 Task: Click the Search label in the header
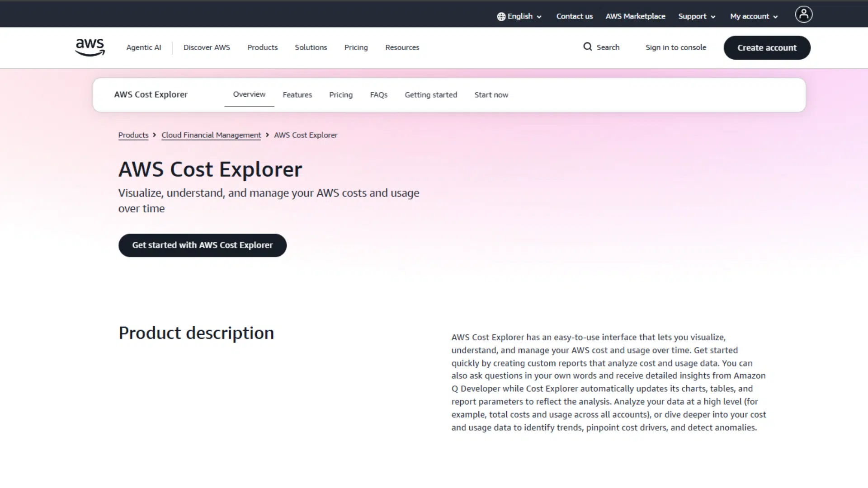(608, 47)
